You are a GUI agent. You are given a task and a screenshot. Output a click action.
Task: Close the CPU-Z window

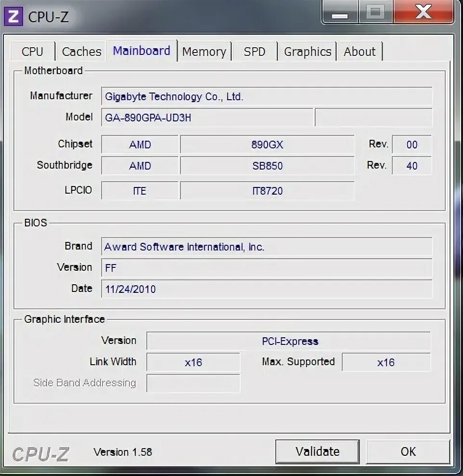click(424, 13)
